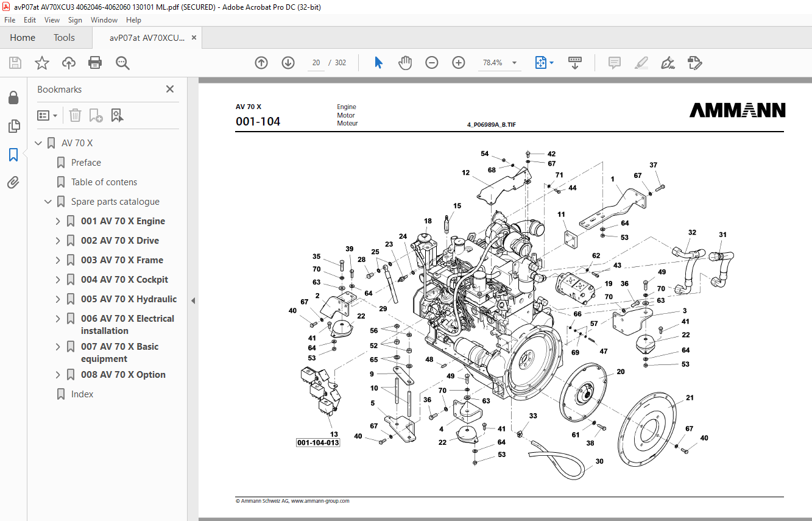Expand the 003 AV 70 X Frame bookmark
The width and height of the screenshot is (812, 521).
point(58,260)
